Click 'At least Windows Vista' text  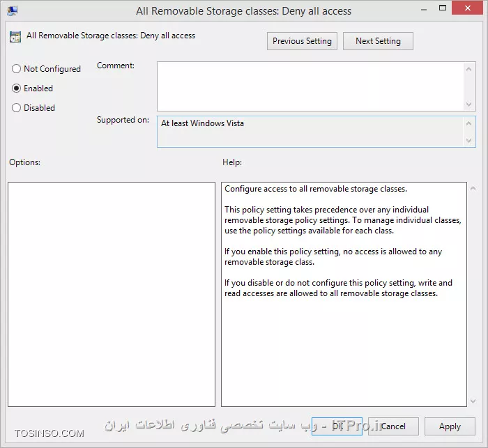click(202, 123)
